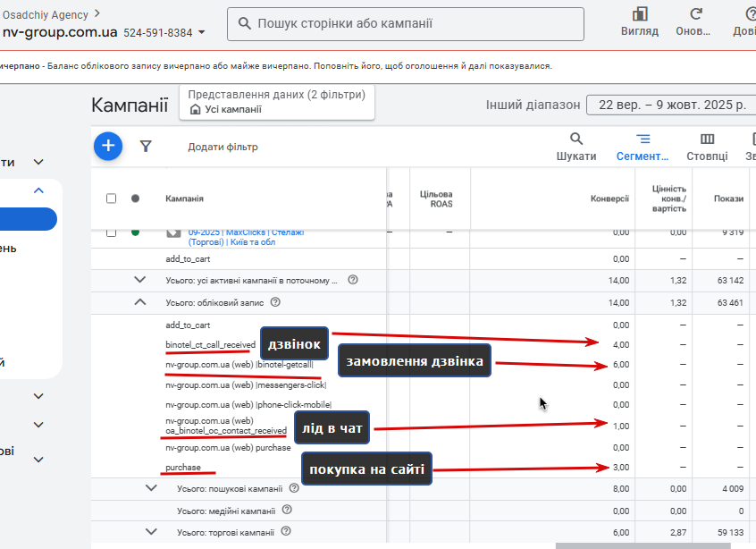
Task: Click the funnel filter icon
Action: point(146,146)
